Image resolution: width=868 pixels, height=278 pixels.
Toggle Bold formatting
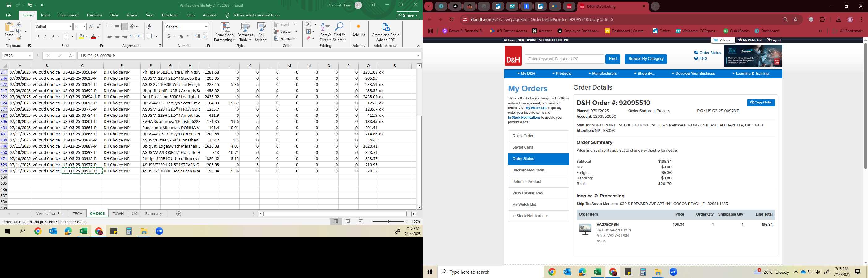[38, 36]
